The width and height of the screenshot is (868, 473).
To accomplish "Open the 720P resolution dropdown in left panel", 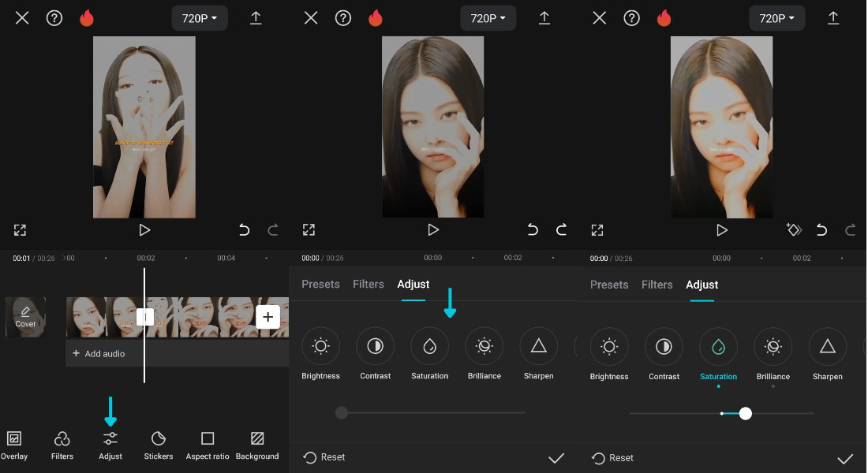I will click(x=200, y=18).
